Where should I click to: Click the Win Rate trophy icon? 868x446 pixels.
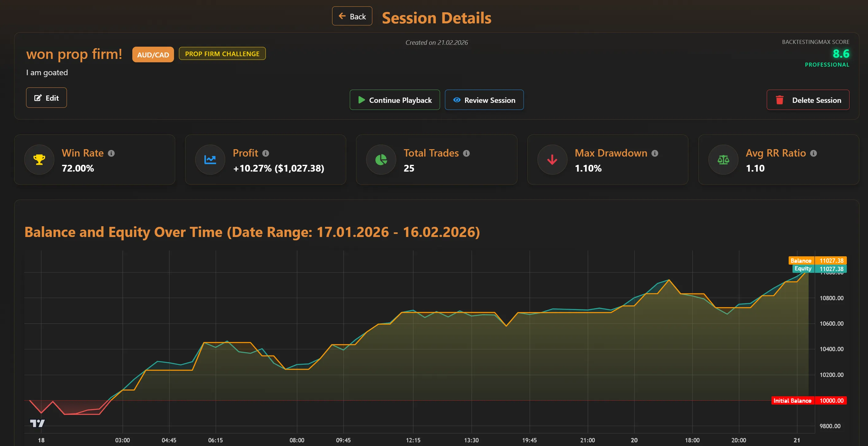point(39,160)
